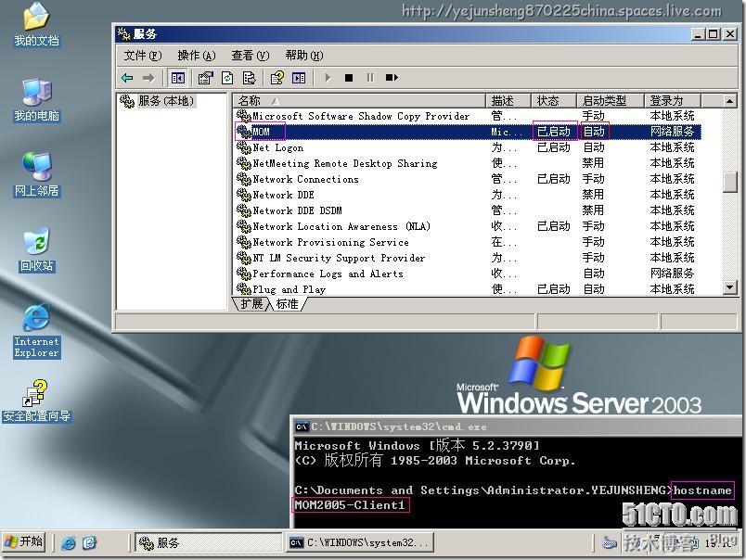Open the 帮助(H) menu
This screenshot has width=746, height=560.
(x=304, y=56)
